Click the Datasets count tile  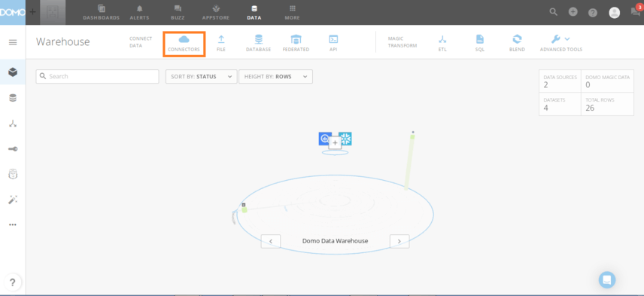[x=560, y=104]
